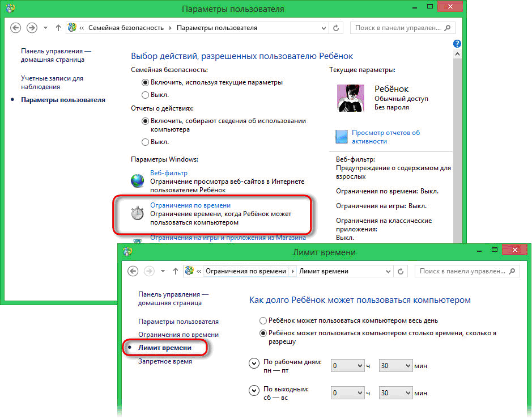Click the activity report icon
The height and width of the screenshot is (418, 532).
click(x=341, y=137)
